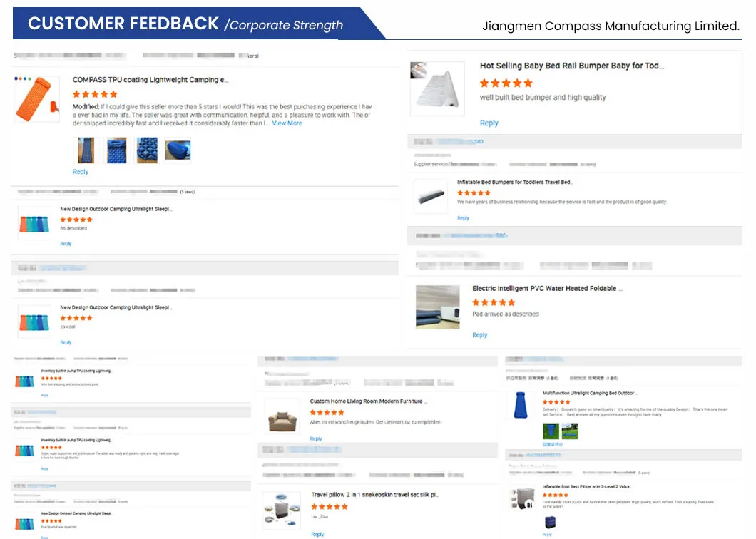
Task: Open the Travel pillow 2 in 1 listing
Action: pyautogui.click(x=374, y=494)
